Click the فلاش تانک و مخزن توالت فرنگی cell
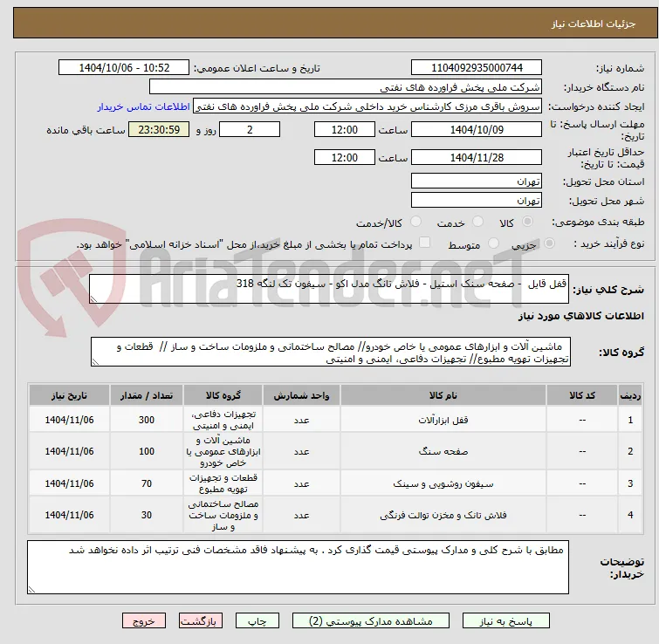Image resolution: width=659 pixels, height=644 pixels. coord(443,515)
